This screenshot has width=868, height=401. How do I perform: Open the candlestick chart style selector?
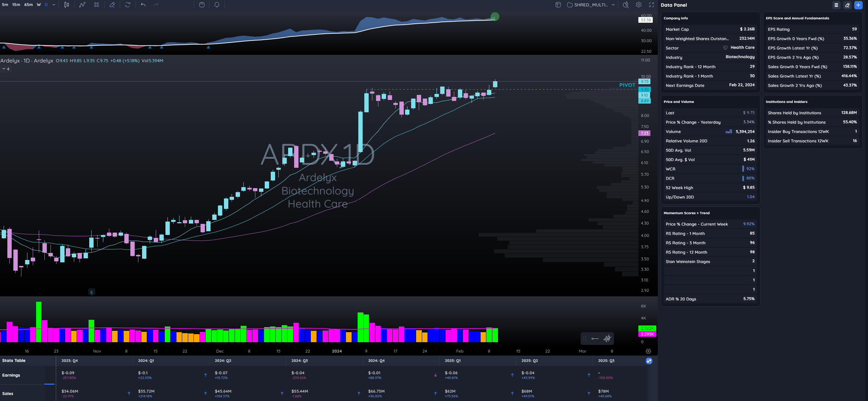tap(67, 5)
